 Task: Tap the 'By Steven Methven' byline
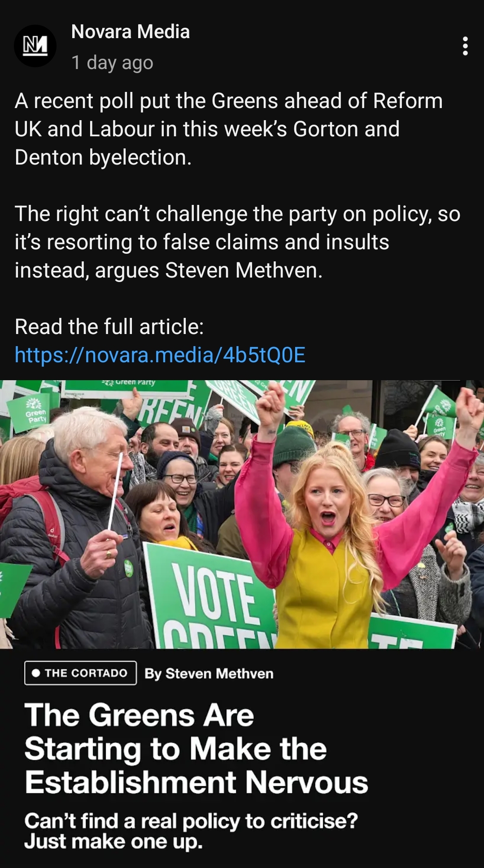pos(209,673)
